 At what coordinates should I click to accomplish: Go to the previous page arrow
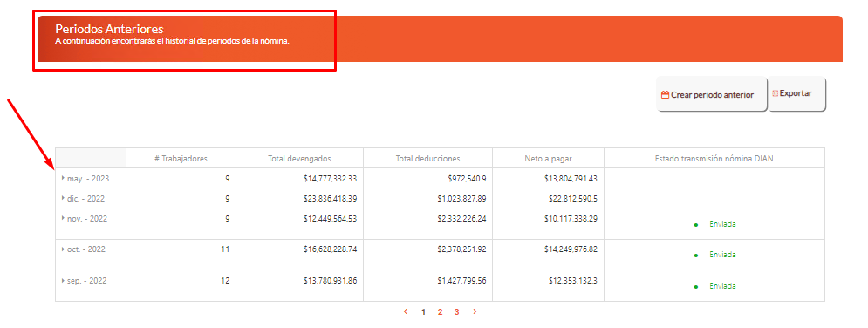[x=406, y=311]
